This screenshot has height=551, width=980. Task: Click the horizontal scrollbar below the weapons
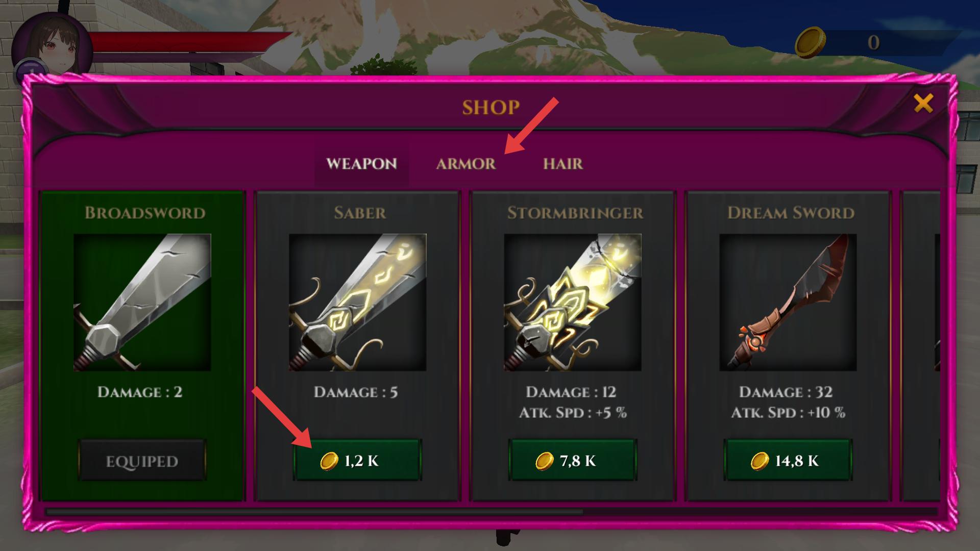(x=314, y=512)
